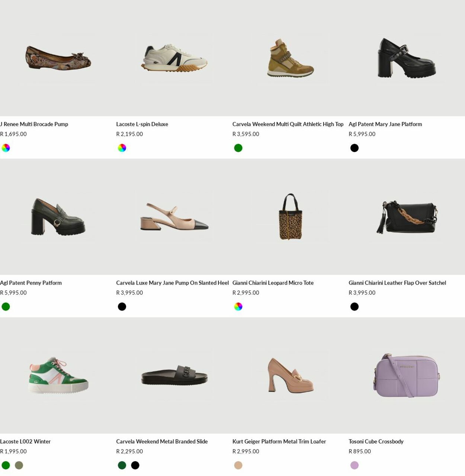Choose olive swatch for Lacoste L002 Winter
Screen dimensions: 465x476
(19, 465)
